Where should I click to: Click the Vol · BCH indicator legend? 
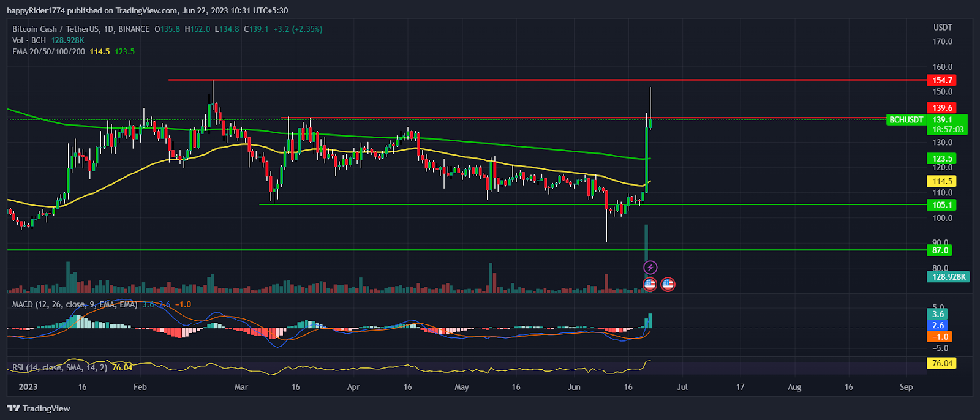pyautogui.click(x=29, y=40)
